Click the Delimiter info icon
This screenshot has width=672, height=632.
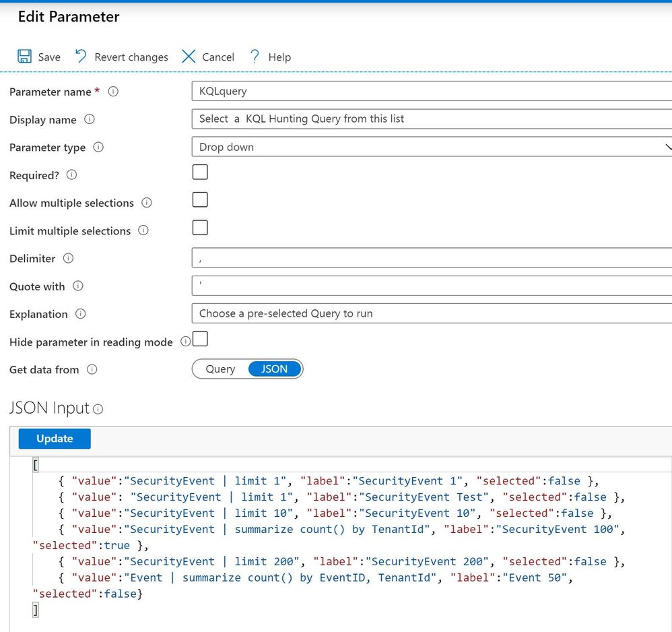pos(68,258)
